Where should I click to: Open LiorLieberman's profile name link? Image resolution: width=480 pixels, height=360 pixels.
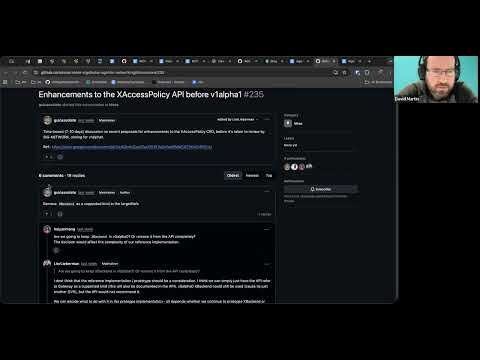click(66, 264)
